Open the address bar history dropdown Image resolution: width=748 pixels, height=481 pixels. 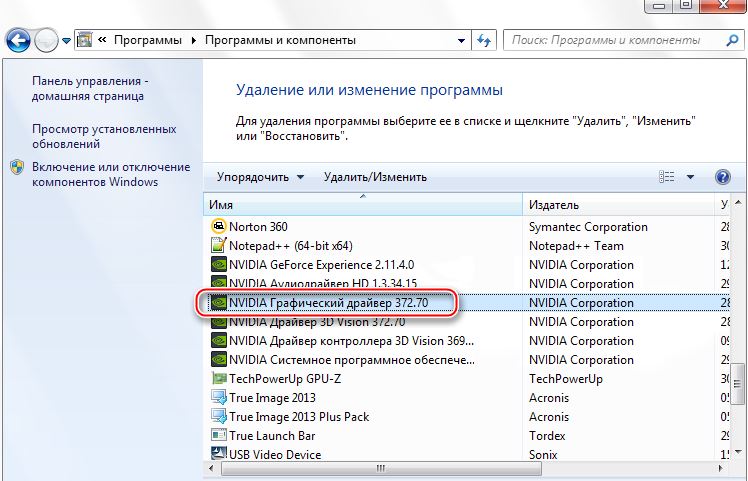461,41
